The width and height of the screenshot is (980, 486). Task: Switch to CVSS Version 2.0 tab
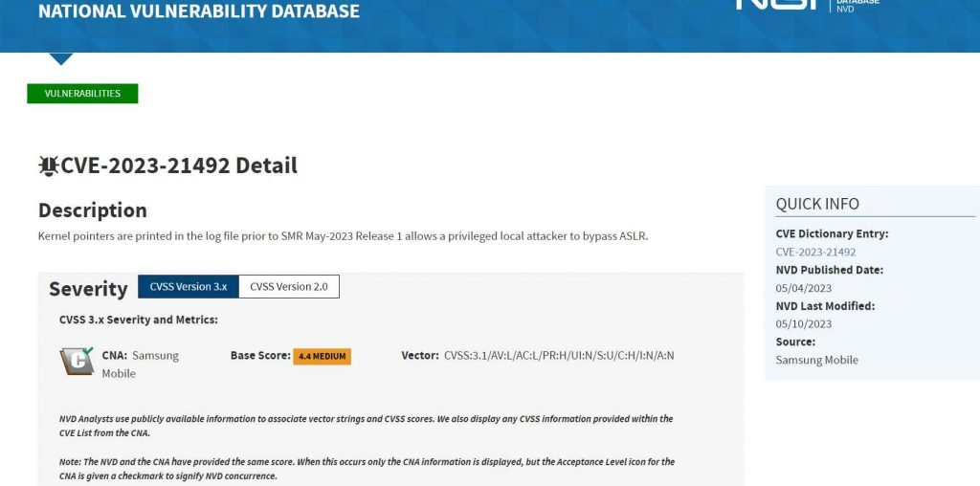[x=289, y=287]
